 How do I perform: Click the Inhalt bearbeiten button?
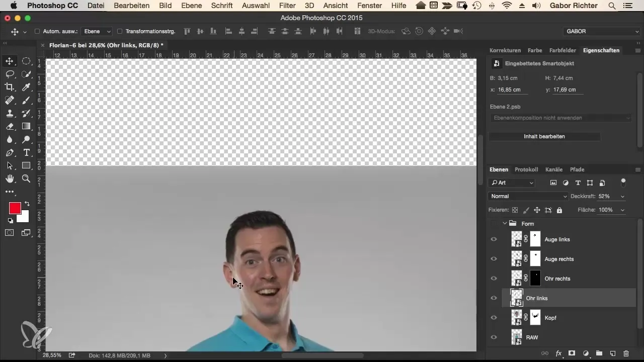544,136
